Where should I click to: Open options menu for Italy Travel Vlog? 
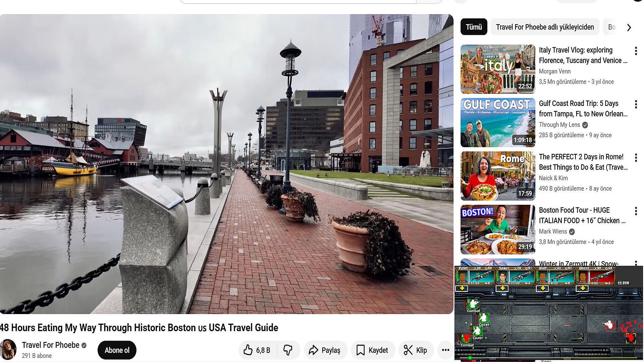click(x=636, y=51)
